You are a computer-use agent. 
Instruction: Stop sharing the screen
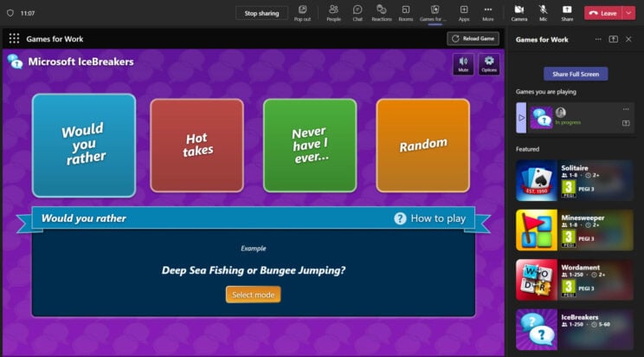(x=261, y=13)
